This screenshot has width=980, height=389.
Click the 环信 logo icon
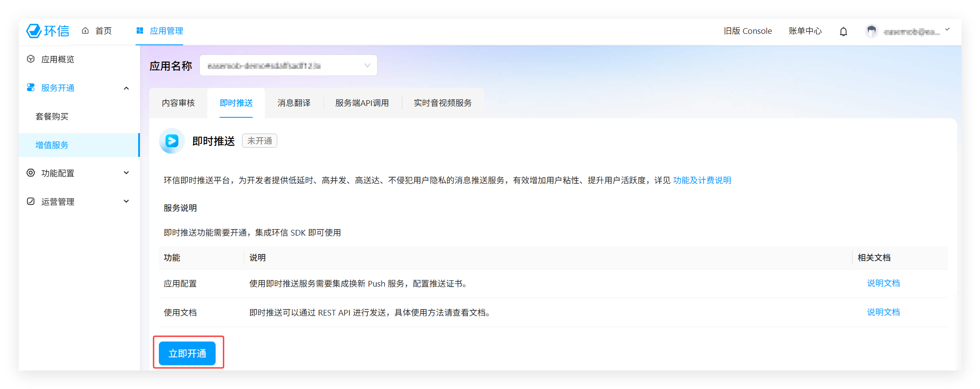(34, 31)
